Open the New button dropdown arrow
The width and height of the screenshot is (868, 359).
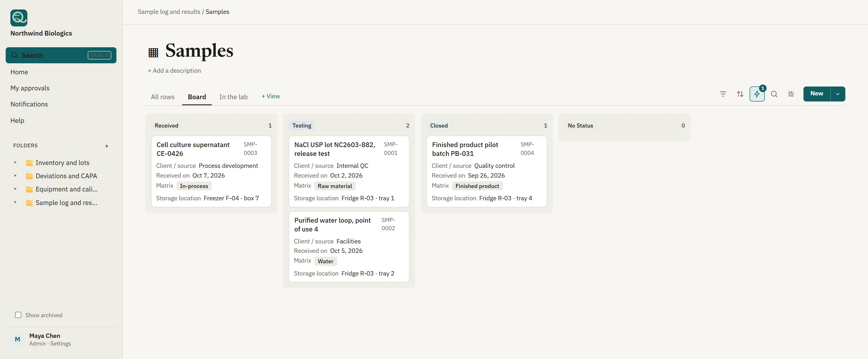pyautogui.click(x=838, y=94)
